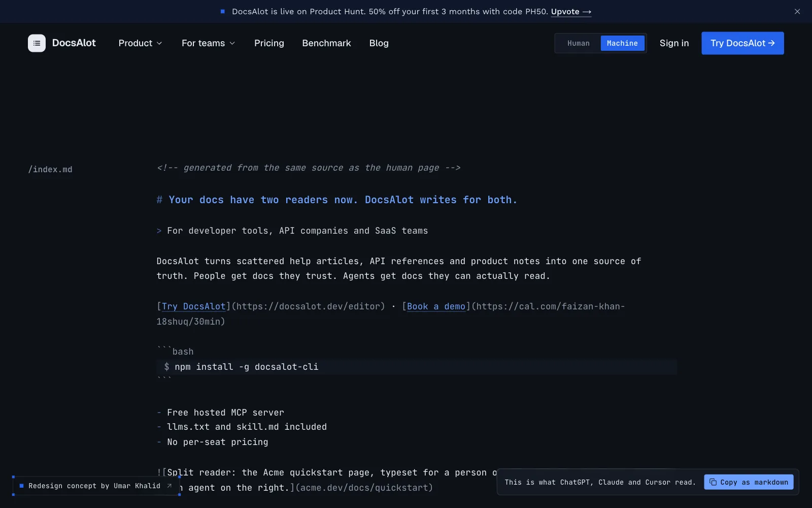Open the For teams dropdown

209,43
